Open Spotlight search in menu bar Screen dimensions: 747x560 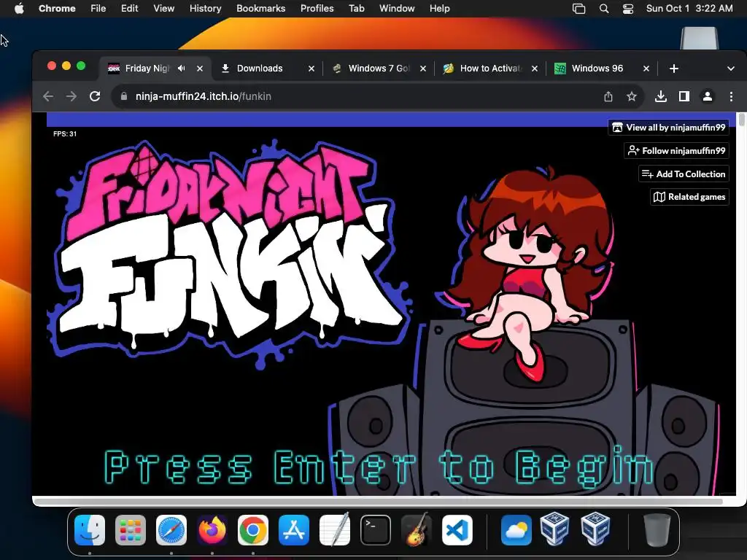(603, 9)
